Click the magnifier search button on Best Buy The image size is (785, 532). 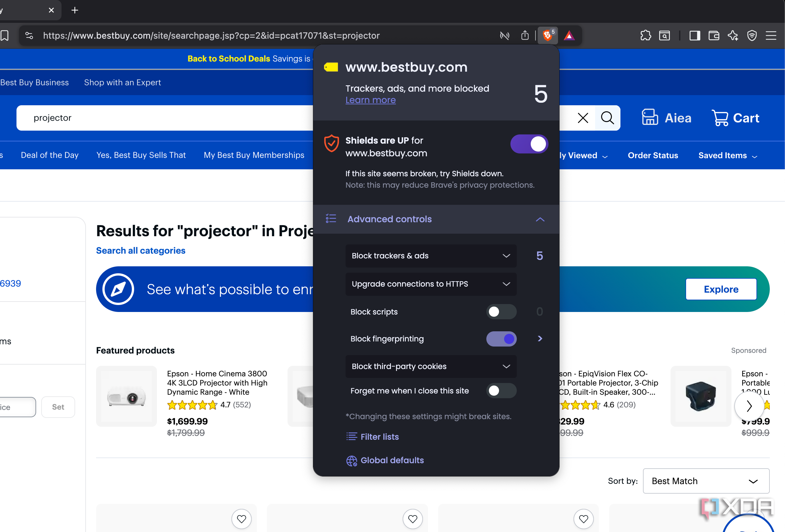click(607, 118)
